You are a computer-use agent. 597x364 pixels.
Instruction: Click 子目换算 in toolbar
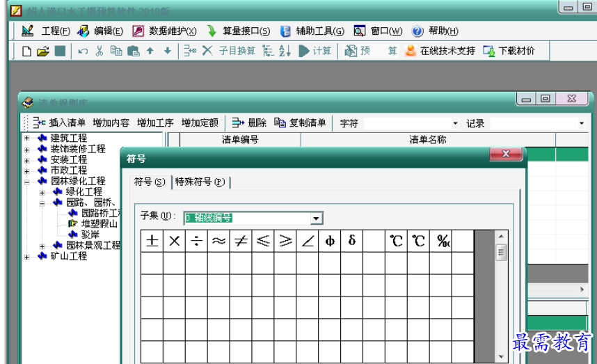(237, 51)
